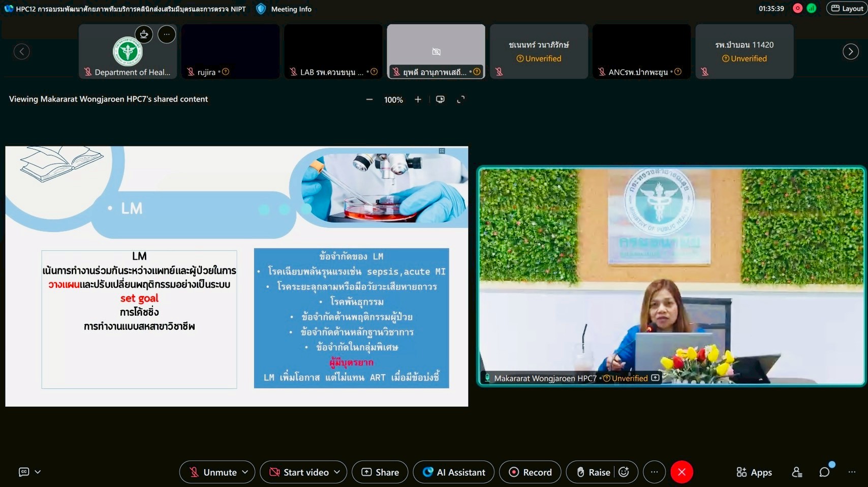868x487 pixels.
Task: Start video camera
Action: tap(299, 472)
